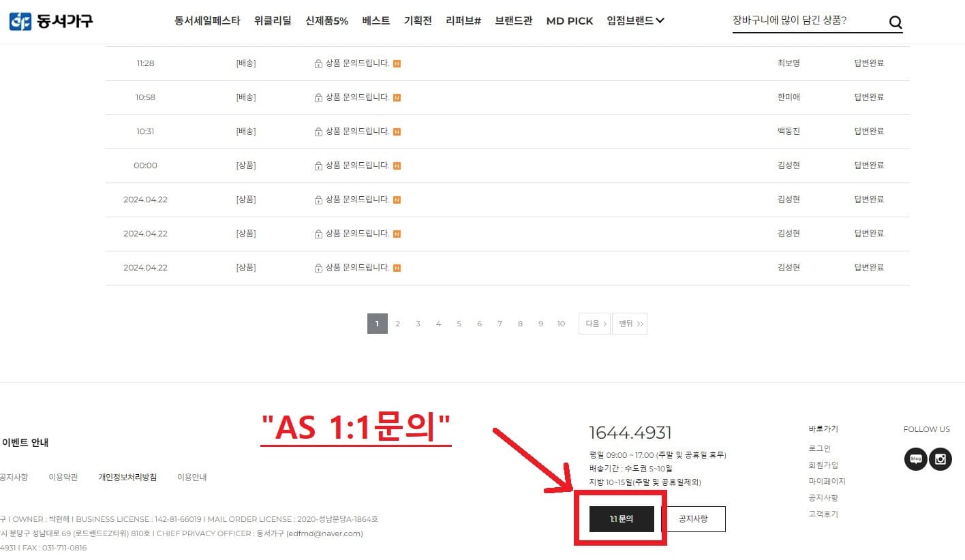Open the 베스트 menu item

click(x=376, y=20)
